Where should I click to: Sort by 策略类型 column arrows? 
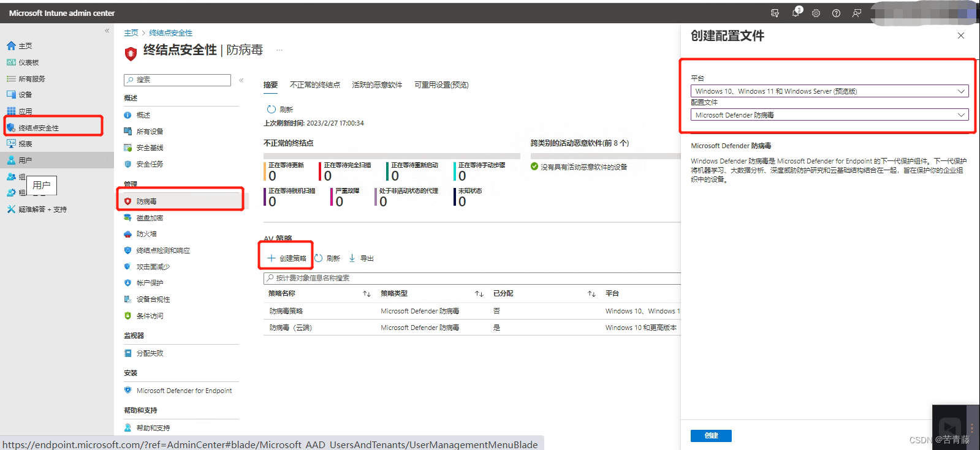tap(479, 294)
